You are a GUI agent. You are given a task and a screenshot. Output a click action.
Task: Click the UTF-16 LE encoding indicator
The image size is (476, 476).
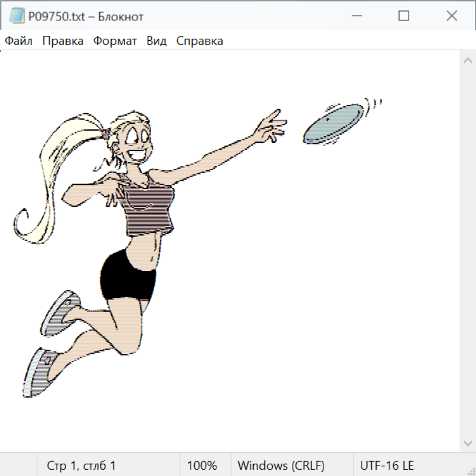tap(387, 466)
